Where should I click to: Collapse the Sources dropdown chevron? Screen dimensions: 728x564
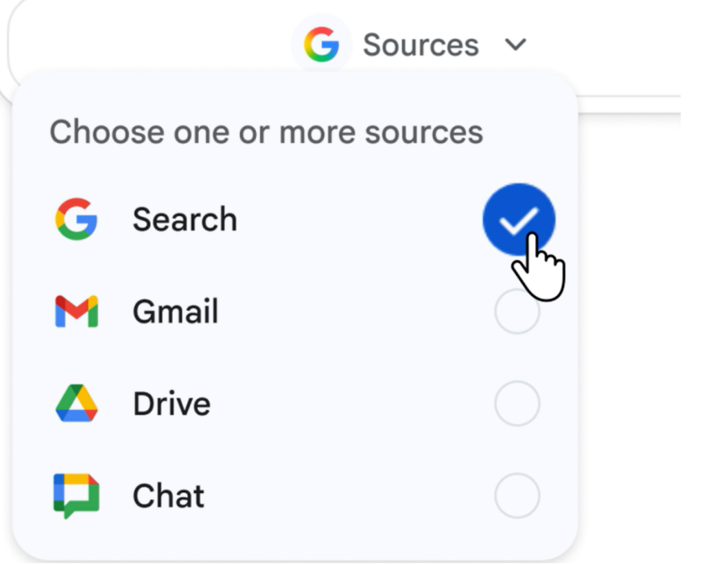click(517, 45)
